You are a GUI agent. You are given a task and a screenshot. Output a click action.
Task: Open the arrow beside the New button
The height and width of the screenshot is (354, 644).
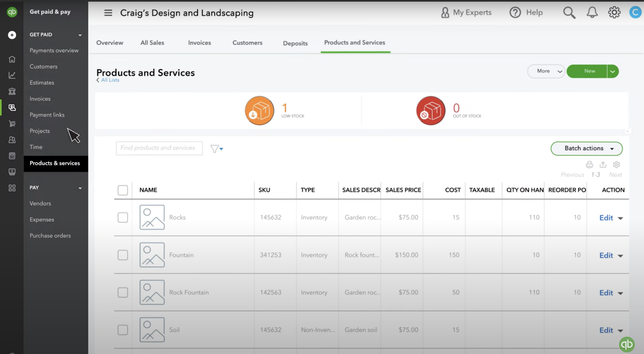(x=613, y=72)
